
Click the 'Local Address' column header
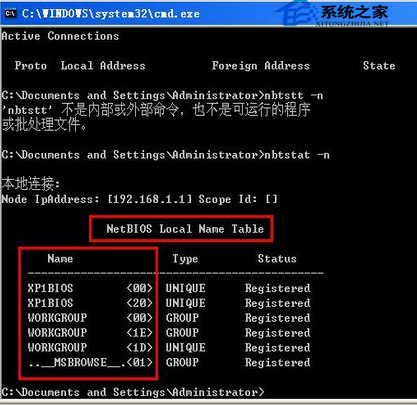coord(103,66)
